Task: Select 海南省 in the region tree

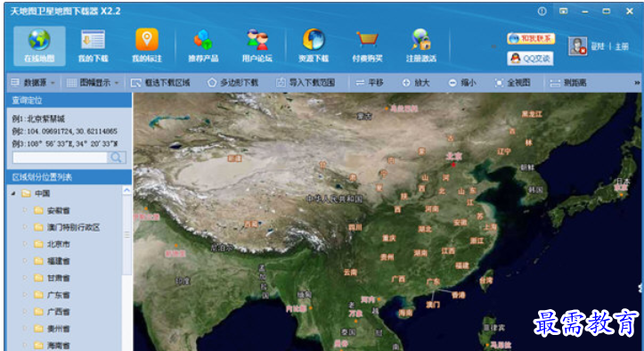Action: pos(58,346)
